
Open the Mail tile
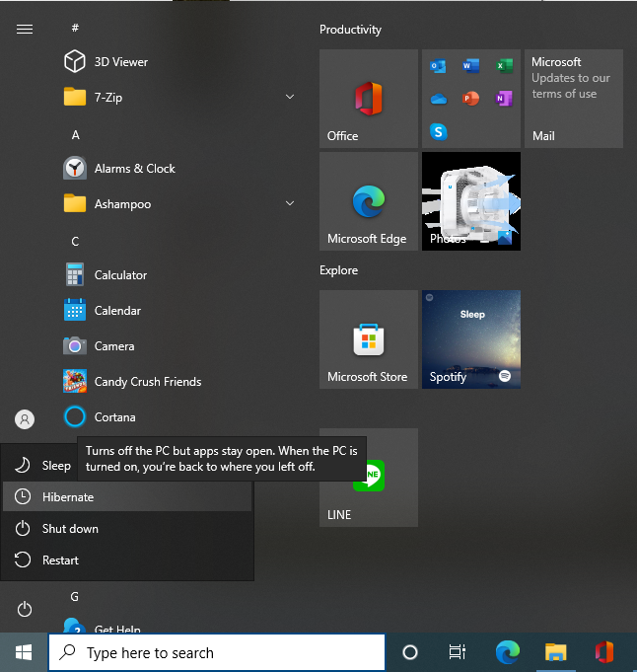[574, 99]
